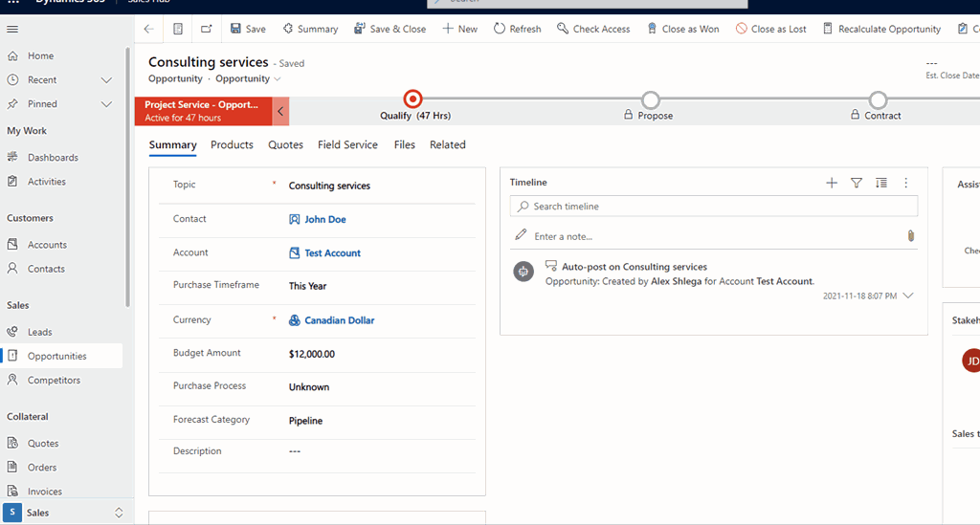Select the Propose stage marker
Screen dimensions: 980x525
pos(651,99)
